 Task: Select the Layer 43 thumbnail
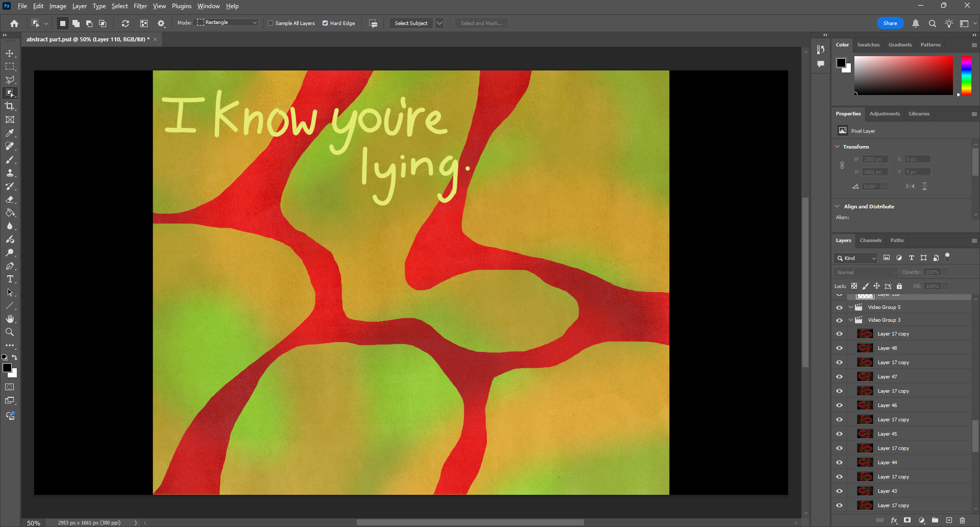pos(865,491)
